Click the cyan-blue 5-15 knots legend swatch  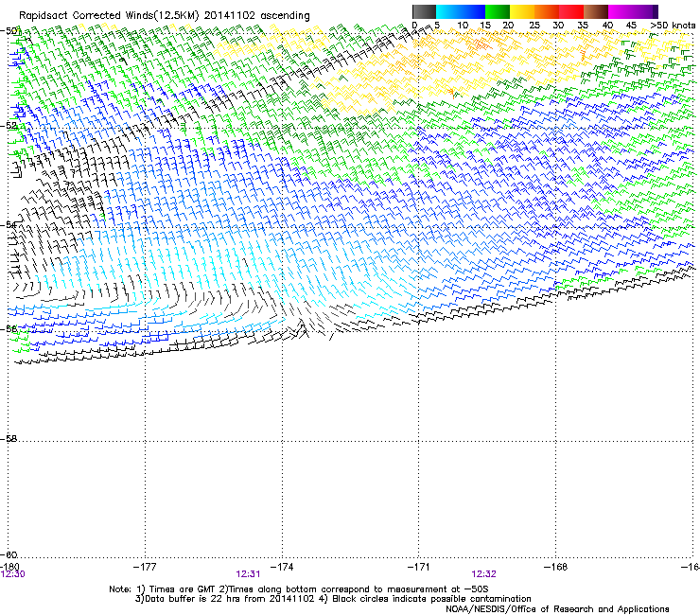[461, 11]
